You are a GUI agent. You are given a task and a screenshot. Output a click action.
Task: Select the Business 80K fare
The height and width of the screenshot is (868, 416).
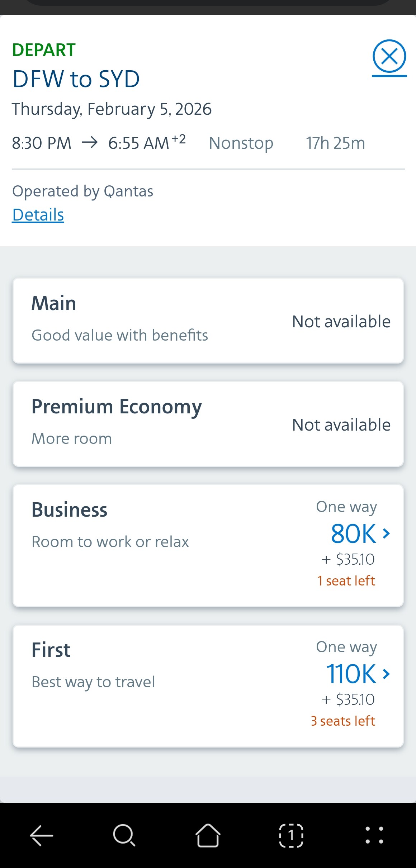(353, 534)
